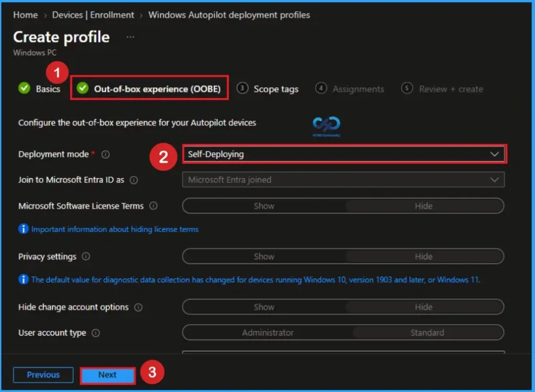This screenshot has height=392, width=535.
Task: Open the ellipsis menu beside Create profile
Action: click(130, 37)
